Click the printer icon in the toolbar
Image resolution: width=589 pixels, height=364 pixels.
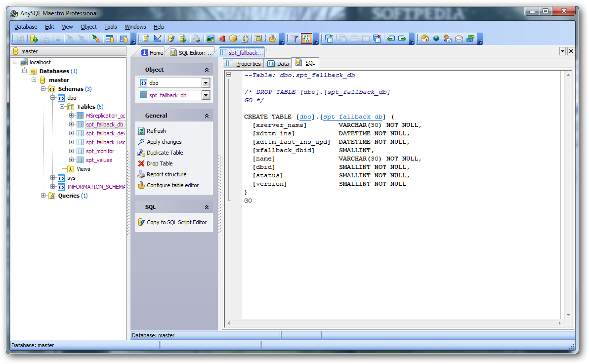point(196,39)
